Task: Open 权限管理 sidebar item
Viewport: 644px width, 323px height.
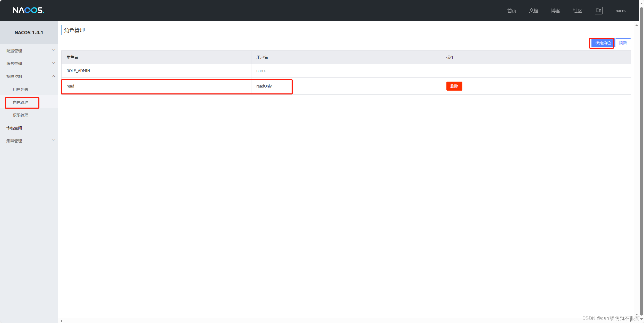Action: [21, 115]
